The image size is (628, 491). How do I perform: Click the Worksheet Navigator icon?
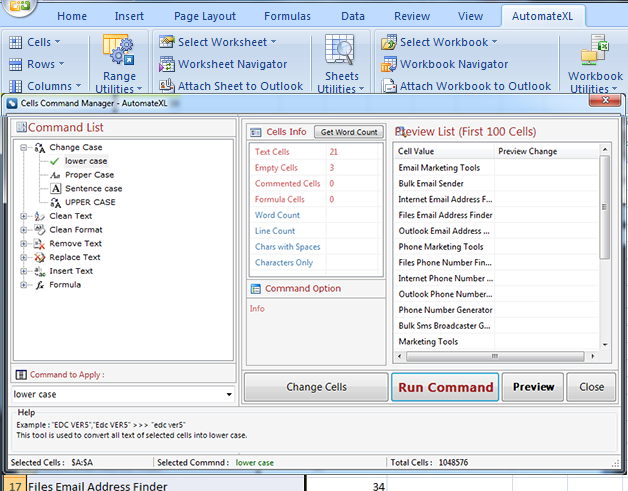167,64
